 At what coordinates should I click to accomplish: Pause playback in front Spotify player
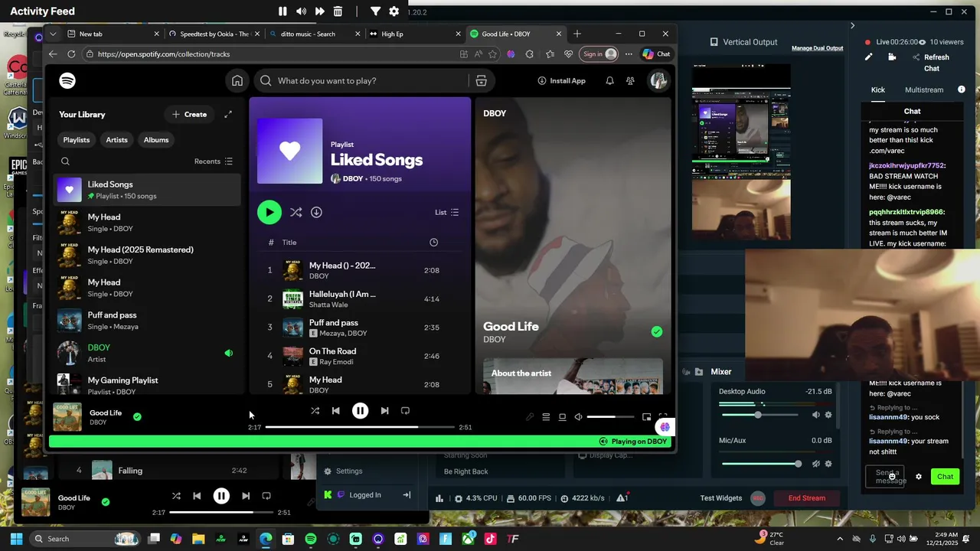pos(360,411)
